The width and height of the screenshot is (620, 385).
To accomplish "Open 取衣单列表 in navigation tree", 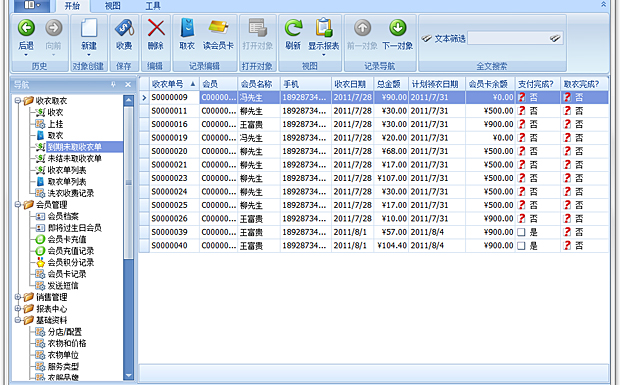I will pyautogui.click(x=66, y=181).
